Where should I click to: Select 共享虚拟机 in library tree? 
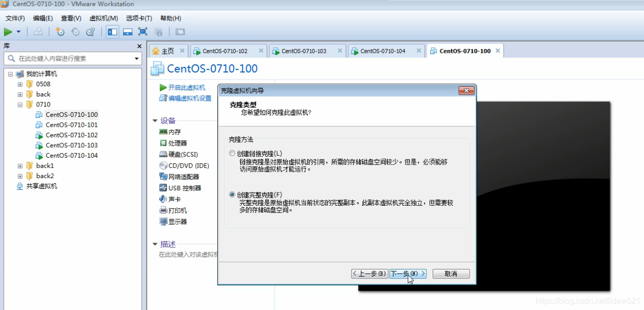pyautogui.click(x=41, y=186)
